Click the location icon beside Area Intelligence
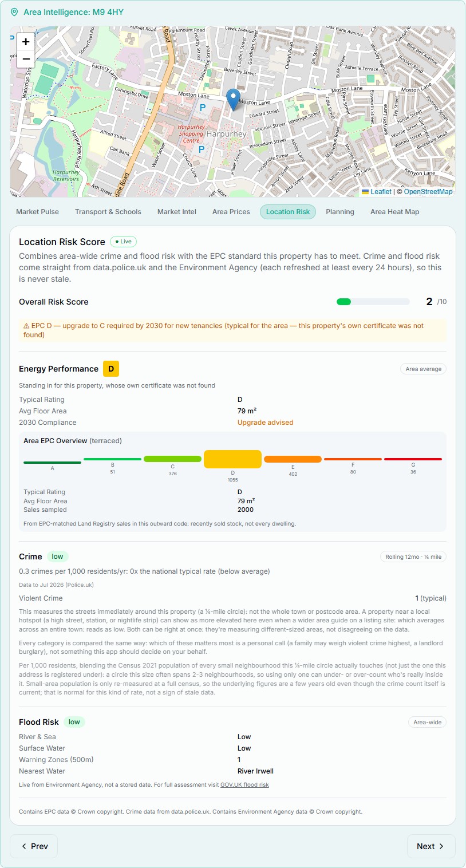The height and width of the screenshot is (868, 466). [x=14, y=12]
